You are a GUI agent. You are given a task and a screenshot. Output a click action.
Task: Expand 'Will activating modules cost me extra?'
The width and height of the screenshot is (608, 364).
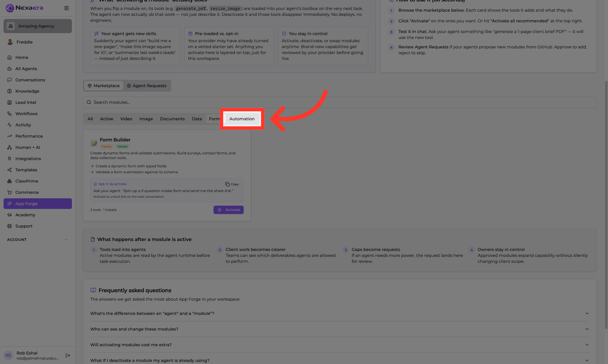(x=340, y=345)
